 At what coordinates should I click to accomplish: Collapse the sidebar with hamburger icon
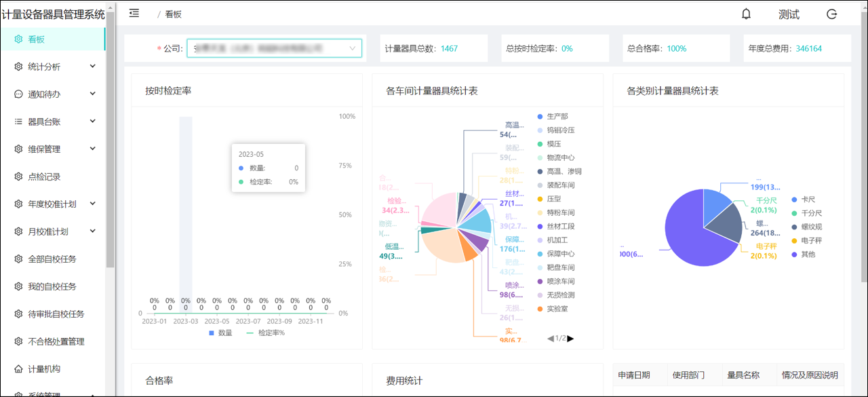[x=134, y=14]
